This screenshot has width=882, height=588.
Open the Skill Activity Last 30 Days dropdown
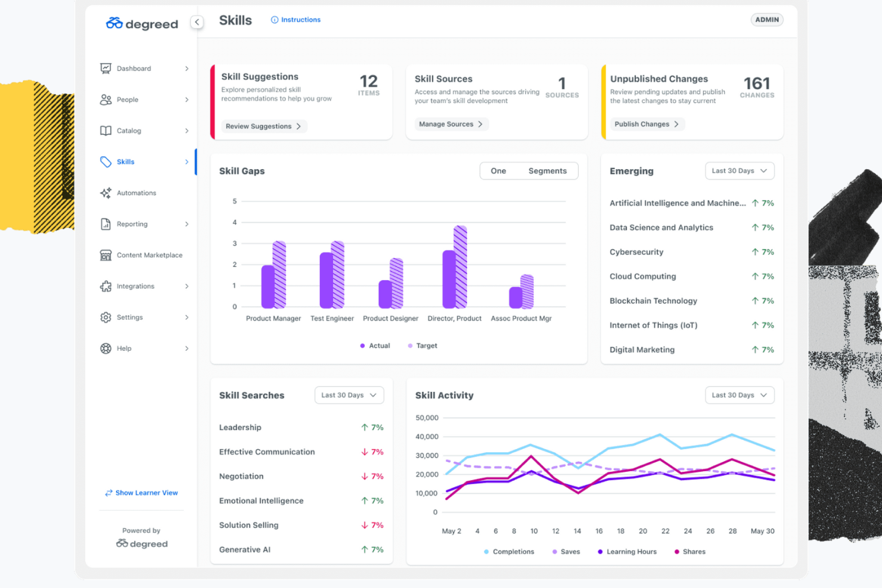(739, 395)
